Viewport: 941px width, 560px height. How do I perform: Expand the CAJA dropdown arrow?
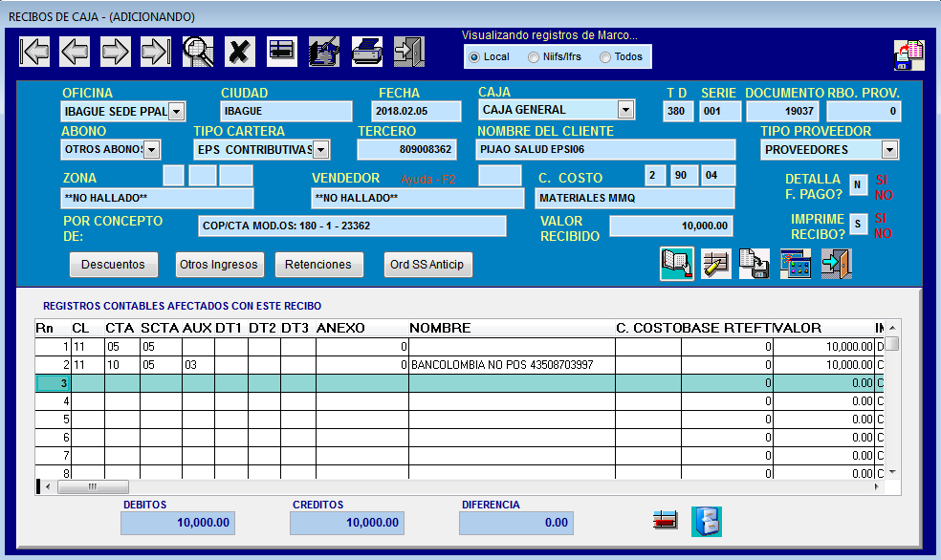(x=626, y=110)
